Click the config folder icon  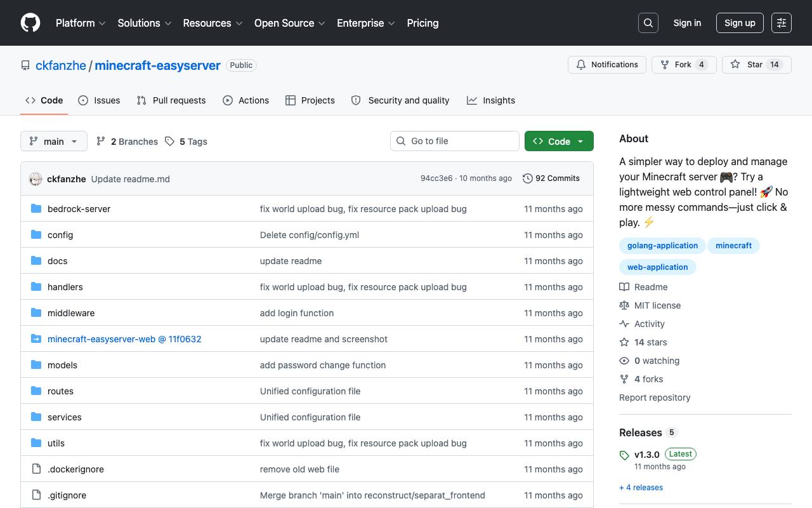point(36,235)
